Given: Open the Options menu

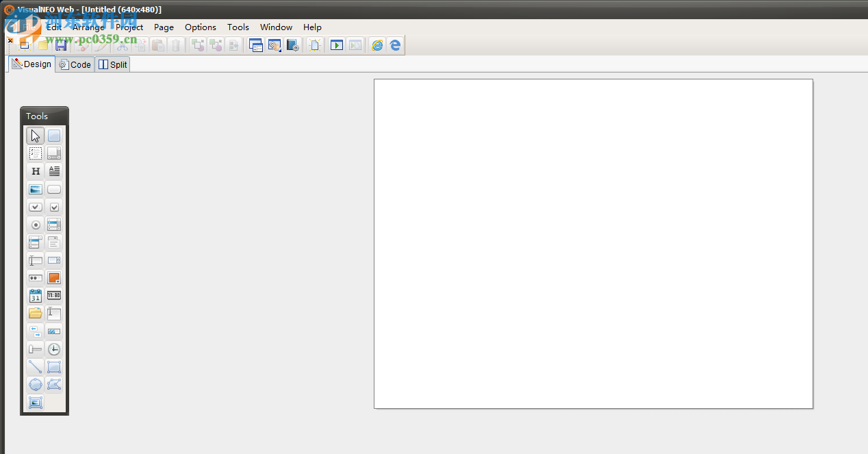Looking at the screenshot, I should [x=201, y=27].
